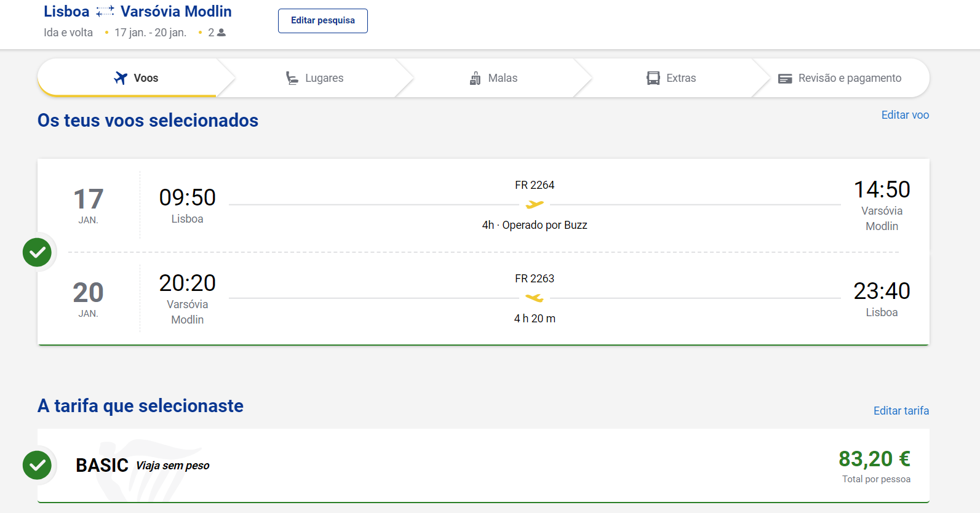Click the 20 JAN. date block
This screenshot has height=513, width=980.
tap(88, 299)
